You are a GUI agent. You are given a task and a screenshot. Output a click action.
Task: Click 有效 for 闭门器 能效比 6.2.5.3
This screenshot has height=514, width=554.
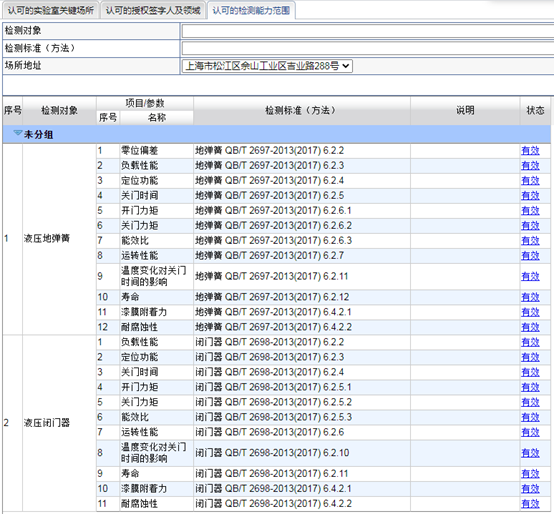[x=530, y=417]
